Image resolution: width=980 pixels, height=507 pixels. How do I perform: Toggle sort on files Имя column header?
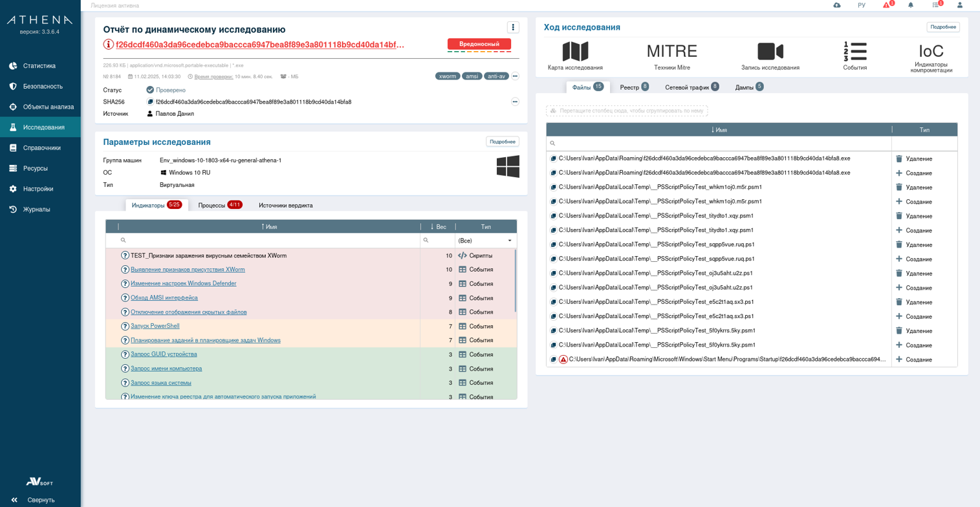click(719, 130)
